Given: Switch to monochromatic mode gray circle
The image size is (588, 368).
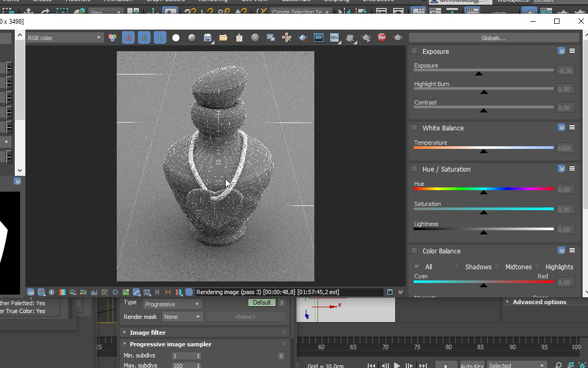Looking at the screenshot, I should 192,38.
